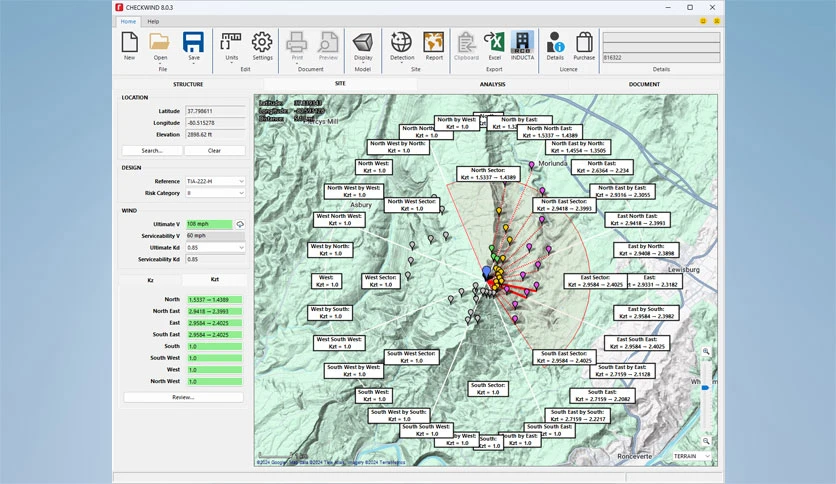836x484 pixels.
Task: Switch to the Home ribbon tab
Action: tap(128, 21)
